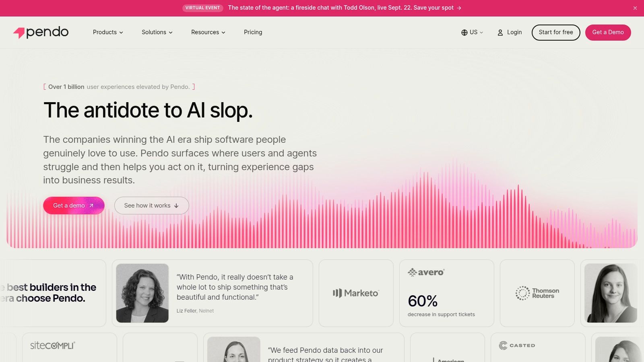Click the 'With Pendo, it really doesn't take' quote
Image resolution: width=644 pixels, height=362 pixels.
[235, 287]
